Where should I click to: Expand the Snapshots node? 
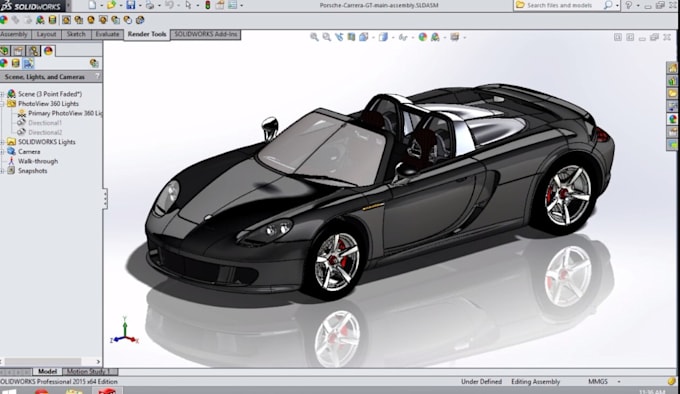[x=2, y=171]
